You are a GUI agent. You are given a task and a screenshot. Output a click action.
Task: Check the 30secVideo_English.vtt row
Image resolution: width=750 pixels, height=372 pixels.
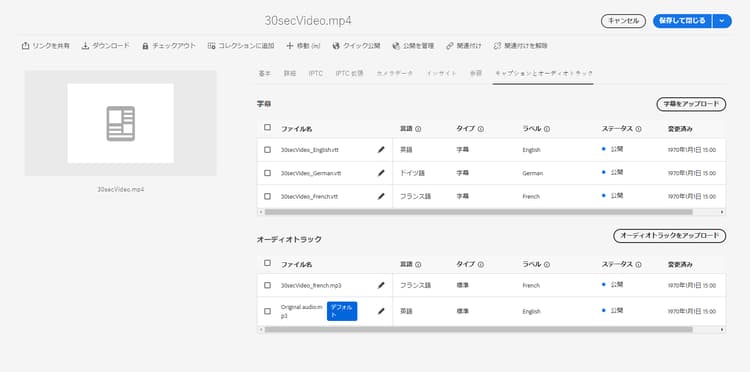click(267, 150)
